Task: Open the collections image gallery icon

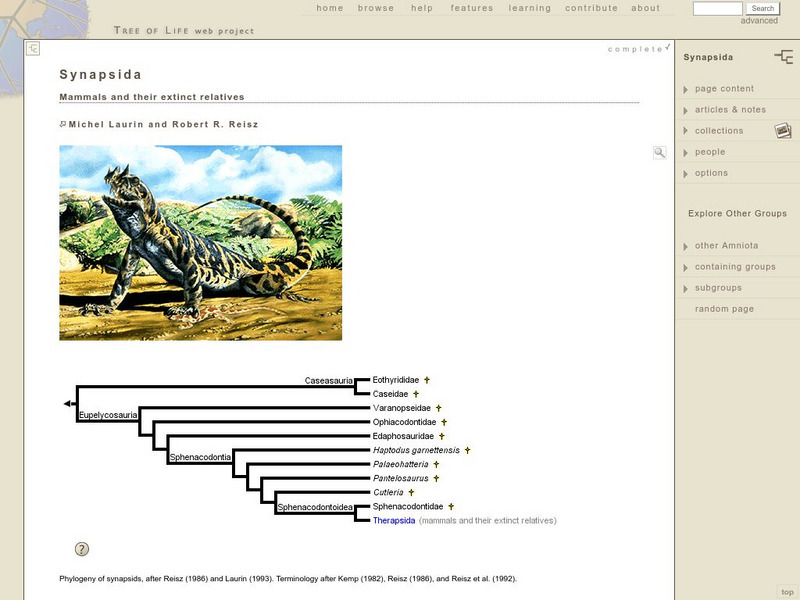Action: point(782,131)
